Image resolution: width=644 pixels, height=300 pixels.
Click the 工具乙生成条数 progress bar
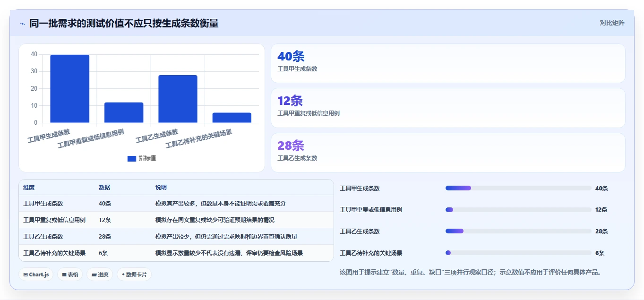pos(518,231)
